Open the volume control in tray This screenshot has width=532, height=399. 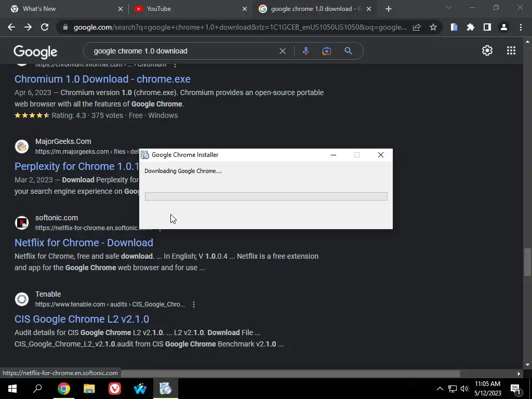[465, 389]
